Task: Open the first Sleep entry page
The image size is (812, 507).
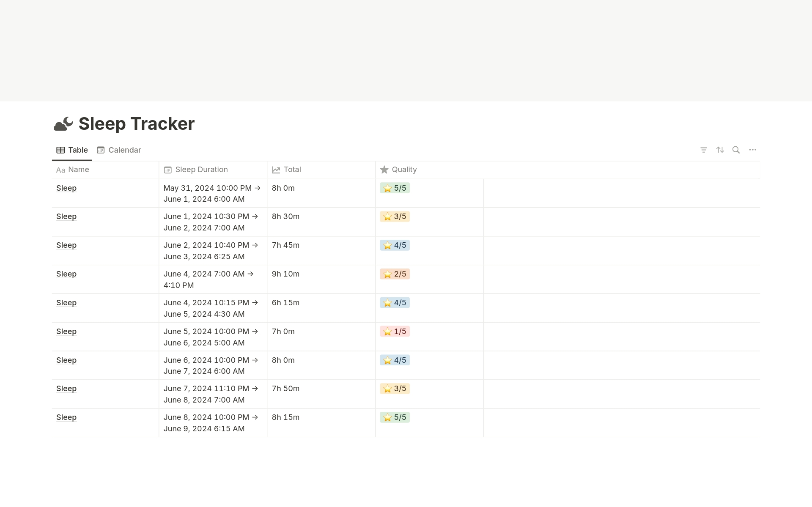Action: point(66,188)
